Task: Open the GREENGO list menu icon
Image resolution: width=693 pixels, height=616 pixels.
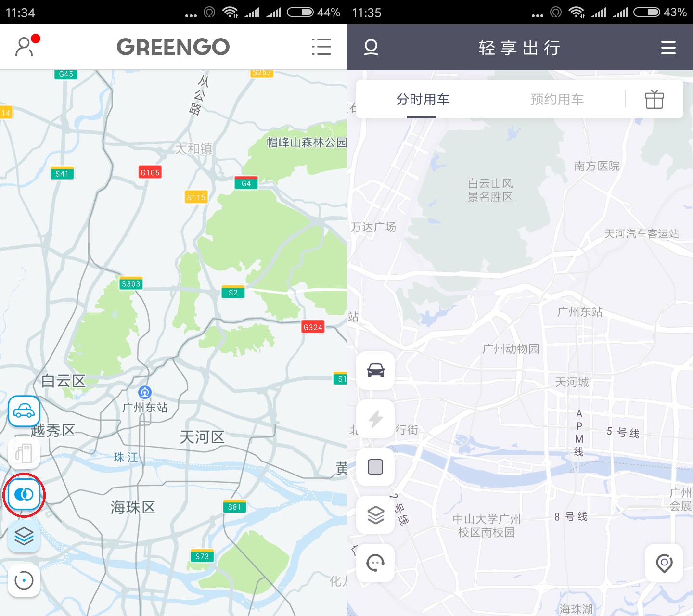Action: coord(321,47)
